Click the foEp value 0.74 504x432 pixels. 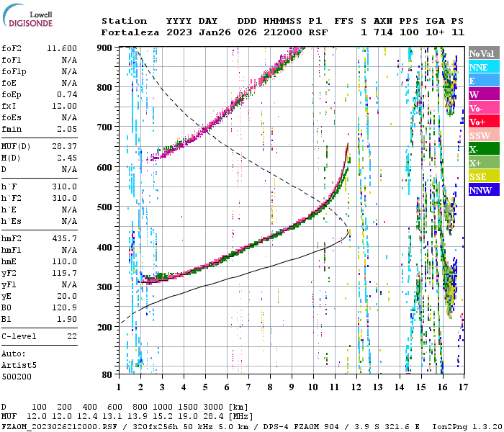click(x=67, y=94)
